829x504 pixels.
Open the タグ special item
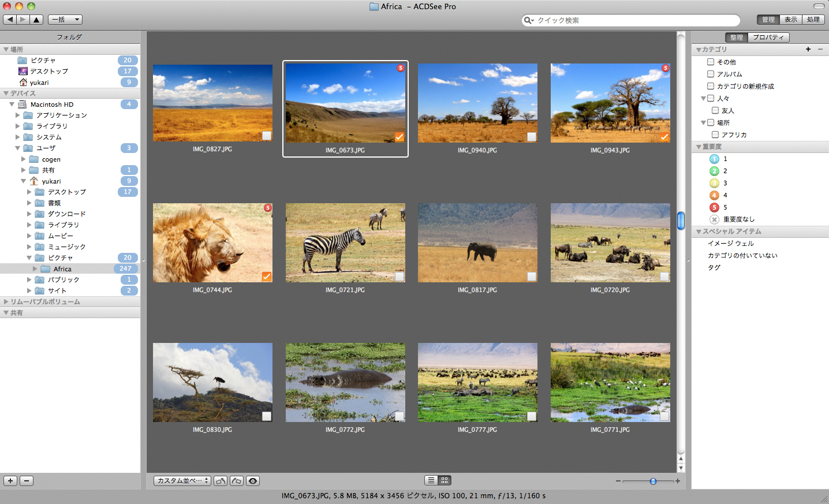tap(714, 268)
